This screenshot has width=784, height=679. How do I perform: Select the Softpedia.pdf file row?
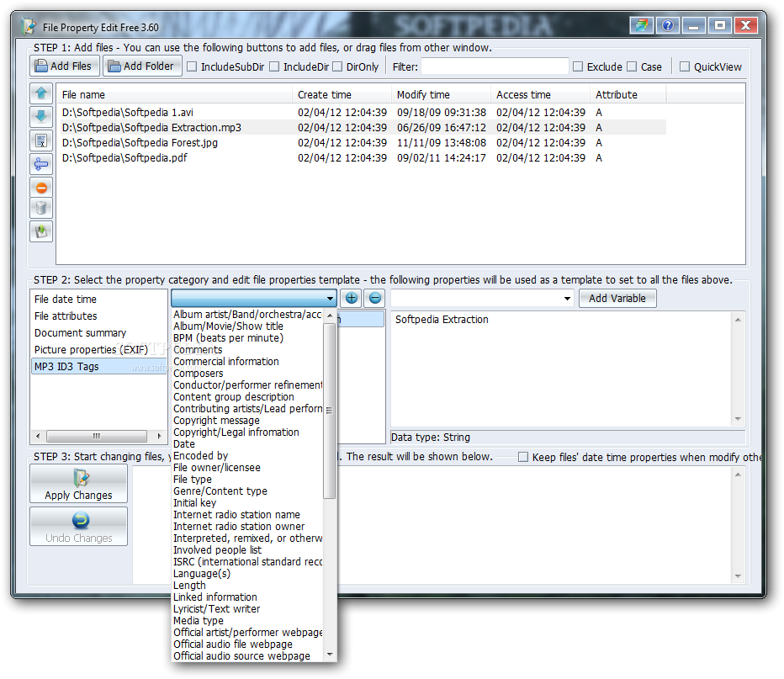pos(363,158)
